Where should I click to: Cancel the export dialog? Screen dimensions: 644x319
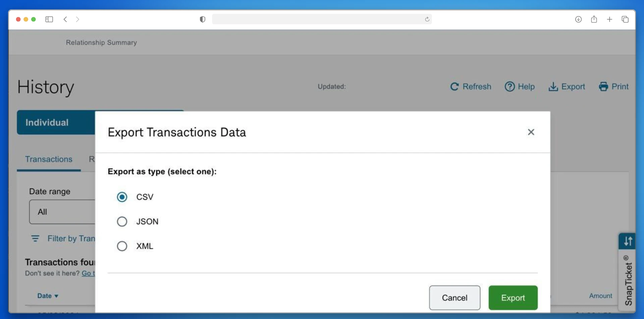pyautogui.click(x=454, y=298)
